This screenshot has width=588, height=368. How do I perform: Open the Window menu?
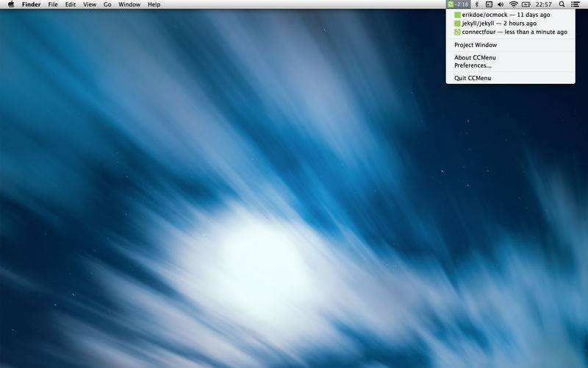pyautogui.click(x=129, y=4)
